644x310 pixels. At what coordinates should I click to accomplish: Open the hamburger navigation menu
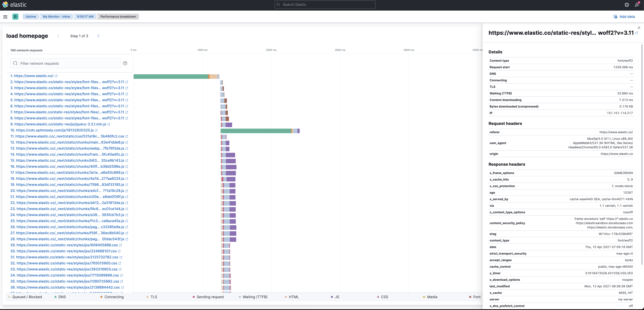[x=5, y=17]
